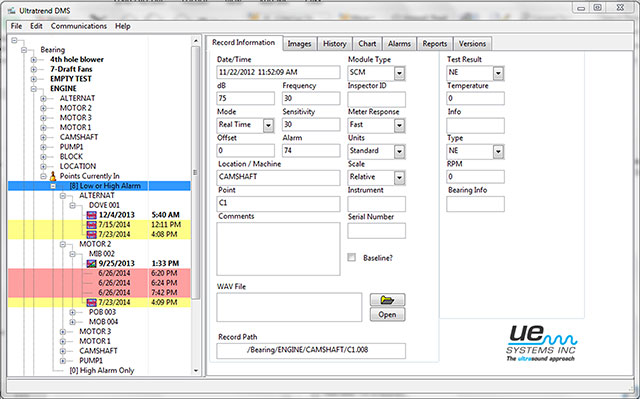Expand the MOB 004 node
This screenshot has height=399, width=640.
[73, 322]
